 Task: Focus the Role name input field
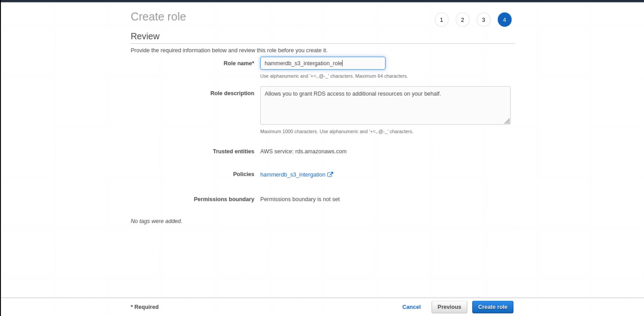click(322, 63)
